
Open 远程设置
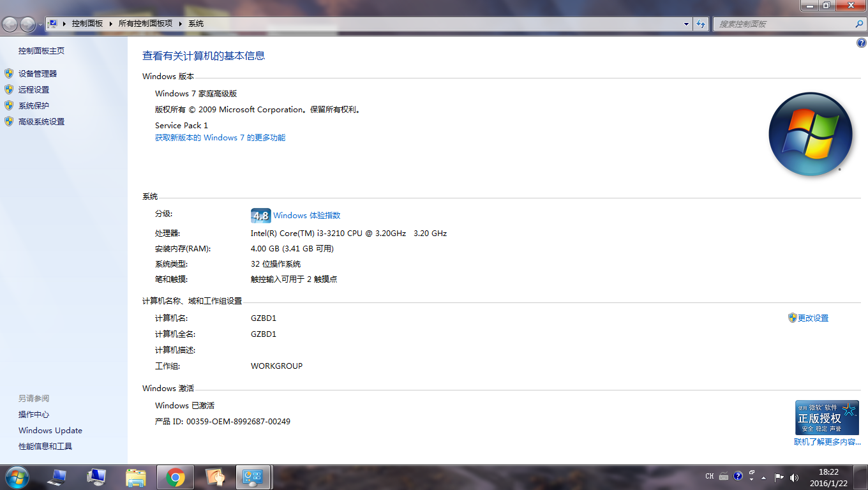pyautogui.click(x=34, y=90)
